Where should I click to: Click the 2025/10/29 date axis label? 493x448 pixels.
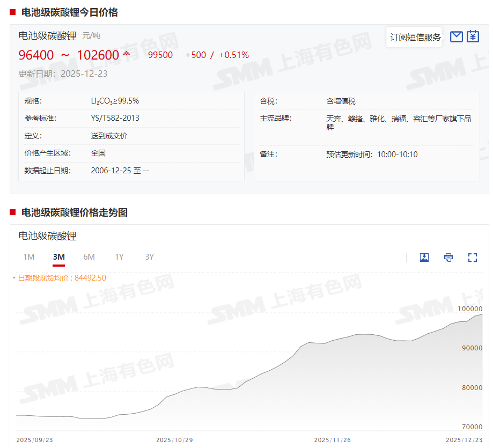(x=174, y=440)
